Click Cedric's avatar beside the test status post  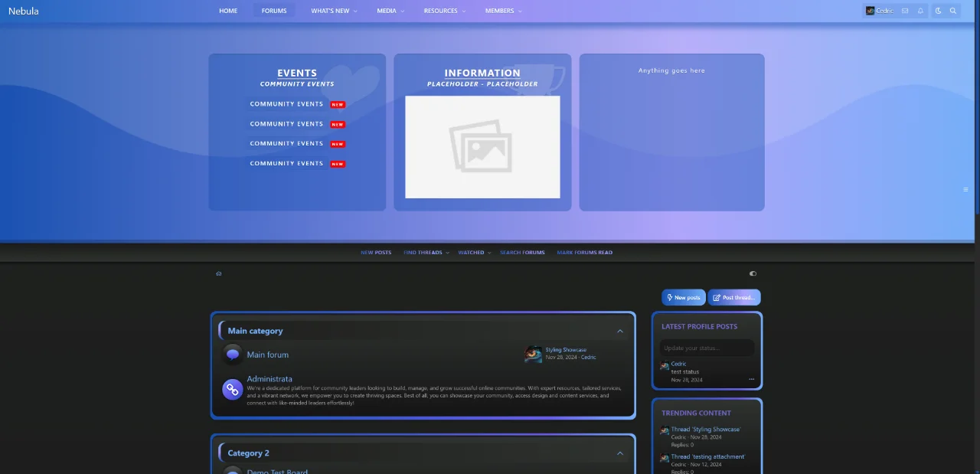pos(665,367)
